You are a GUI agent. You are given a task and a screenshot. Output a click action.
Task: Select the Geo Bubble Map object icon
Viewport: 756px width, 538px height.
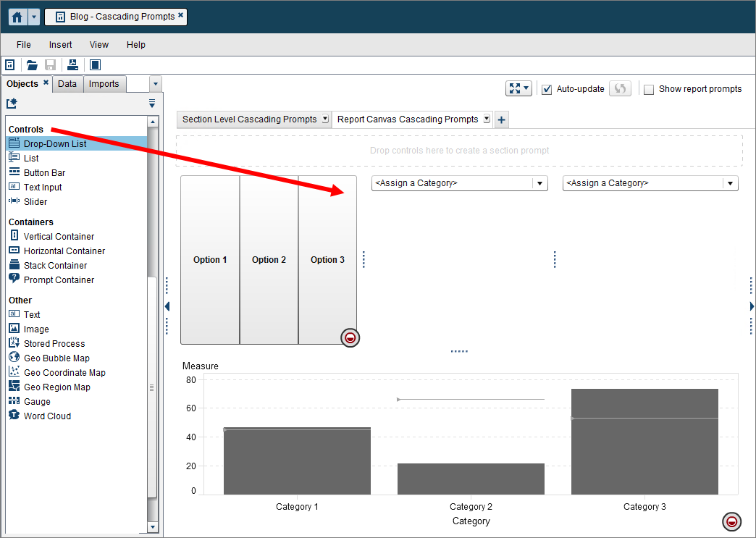click(14, 358)
